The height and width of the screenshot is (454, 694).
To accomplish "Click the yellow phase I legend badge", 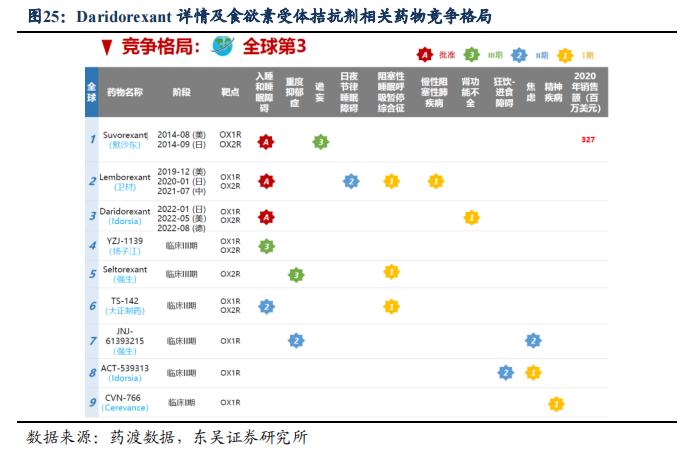I will [565, 55].
